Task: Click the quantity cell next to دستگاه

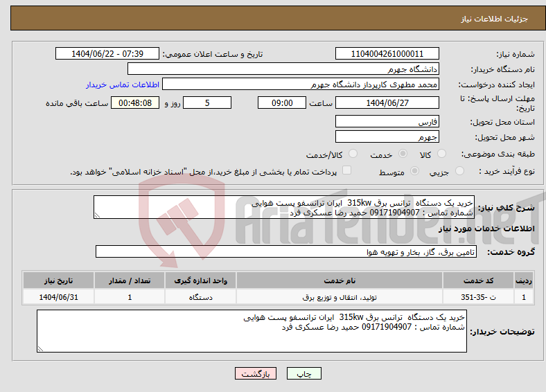Action: 130,297
